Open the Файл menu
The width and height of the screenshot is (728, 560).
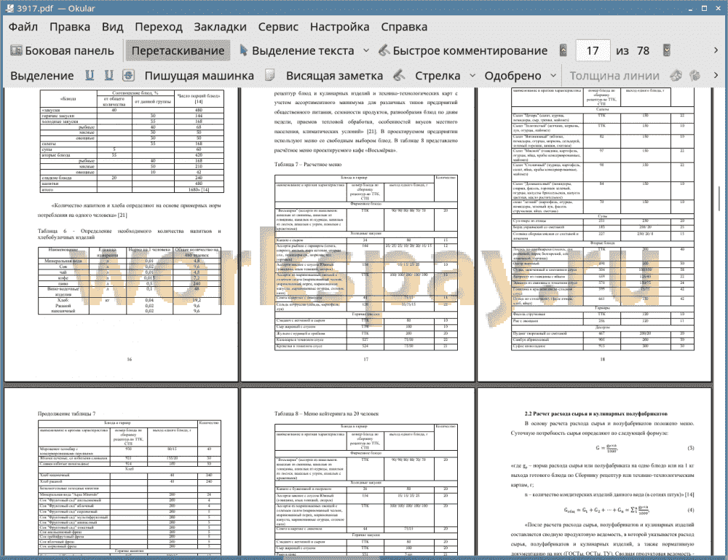tap(23, 27)
